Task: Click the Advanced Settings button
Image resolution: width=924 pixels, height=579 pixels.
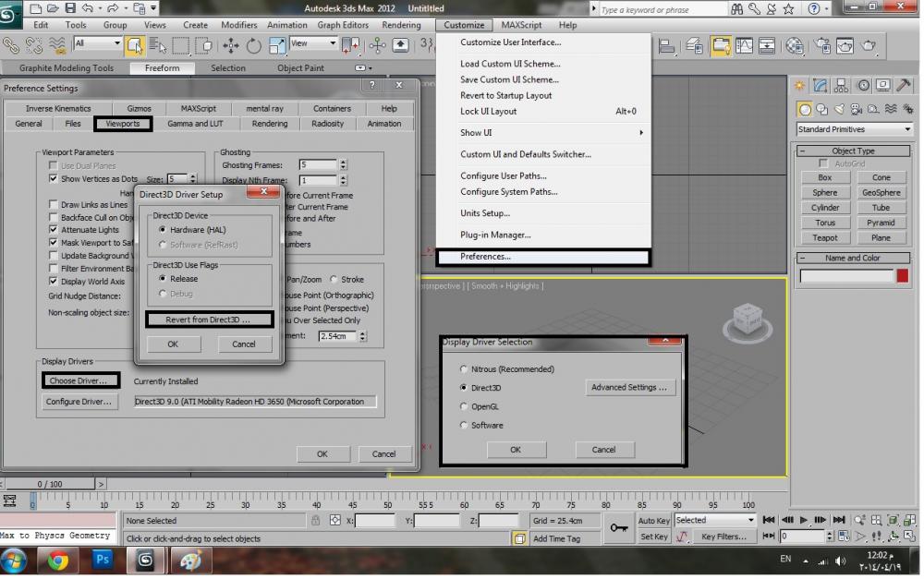Action: point(629,388)
